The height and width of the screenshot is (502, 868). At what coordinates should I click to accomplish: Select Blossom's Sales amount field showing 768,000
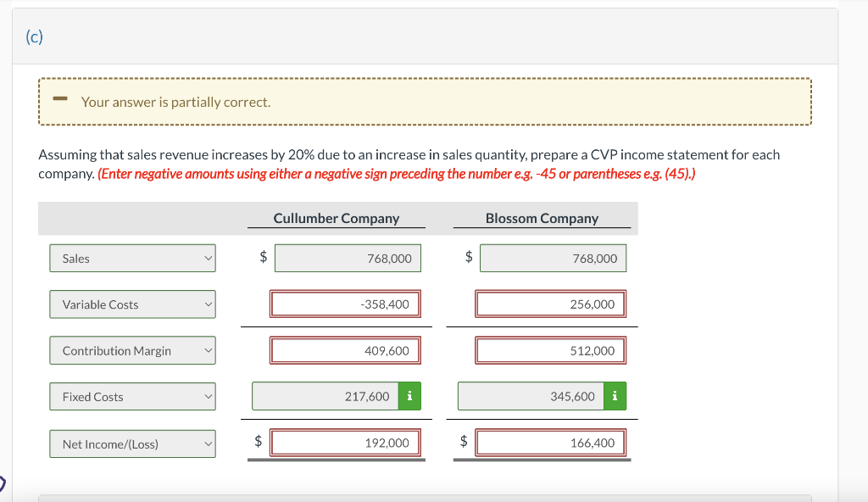(553, 258)
